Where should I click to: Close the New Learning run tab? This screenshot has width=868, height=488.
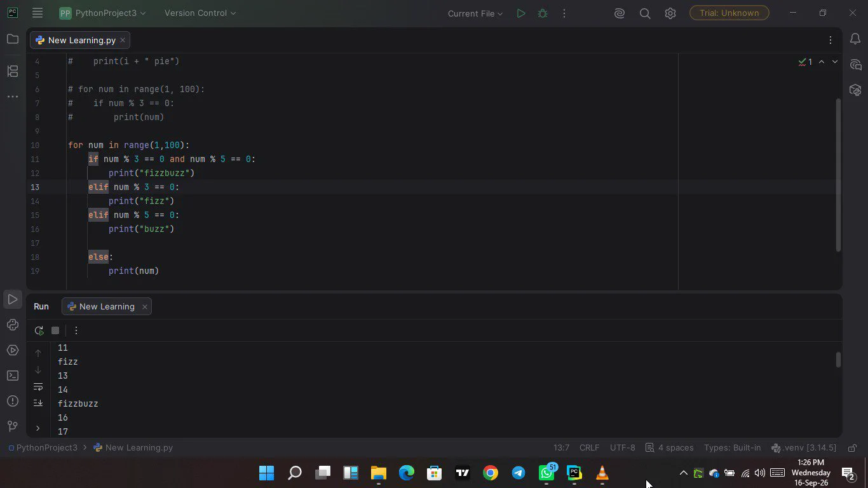[x=144, y=307]
